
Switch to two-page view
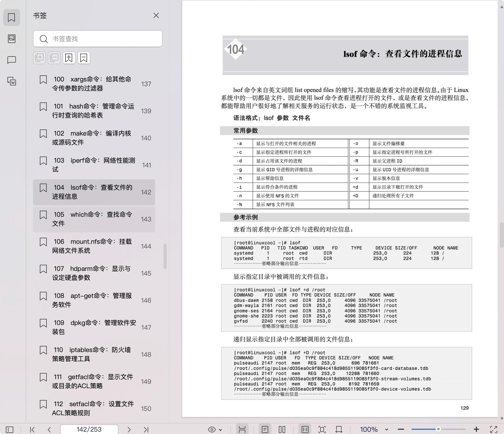click(282, 429)
